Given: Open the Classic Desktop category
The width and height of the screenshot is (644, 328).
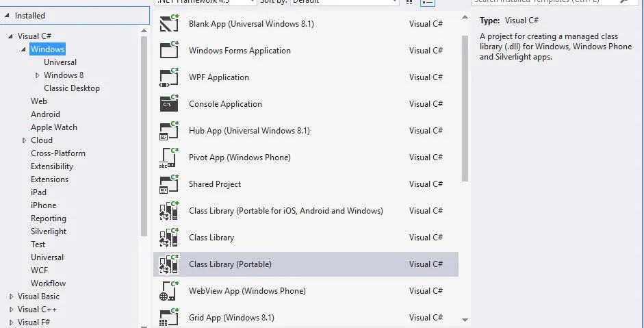Looking at the screenshot, I should pyautogui.click(x=72, y=88).
